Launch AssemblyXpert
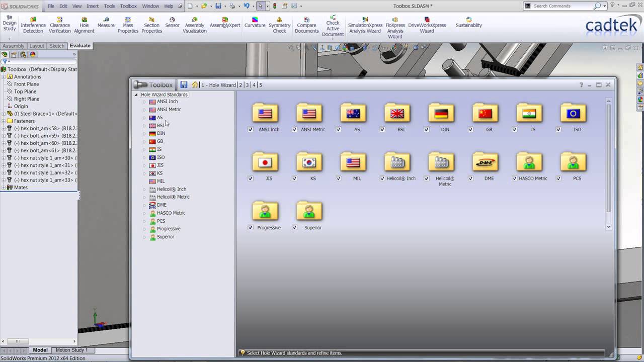Viewport: 644px width, 362px height. pos(225,23)
